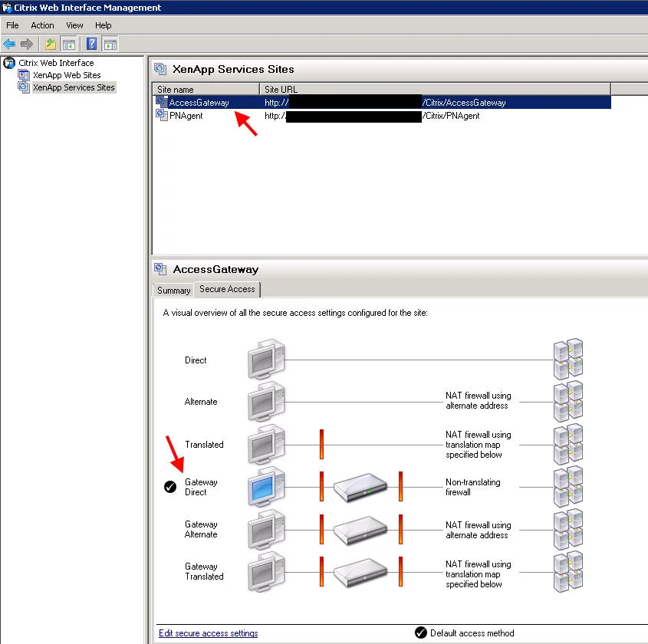Click the Translated access method label
Image resolution: width=648 pixels, height=644 pixels.
(x=204, y=445)
